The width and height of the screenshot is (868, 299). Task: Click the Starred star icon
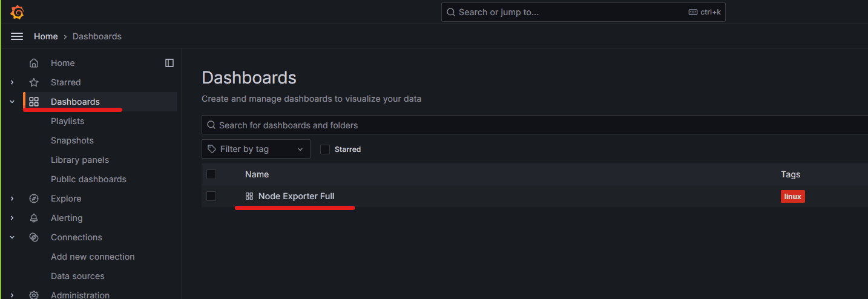pyautogui.click(x=34, y=82)
